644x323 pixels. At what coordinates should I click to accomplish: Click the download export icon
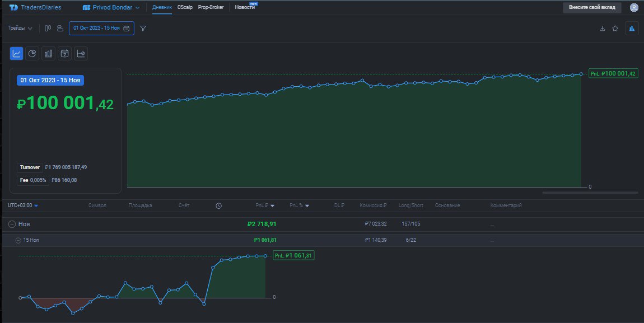[602, 29]
